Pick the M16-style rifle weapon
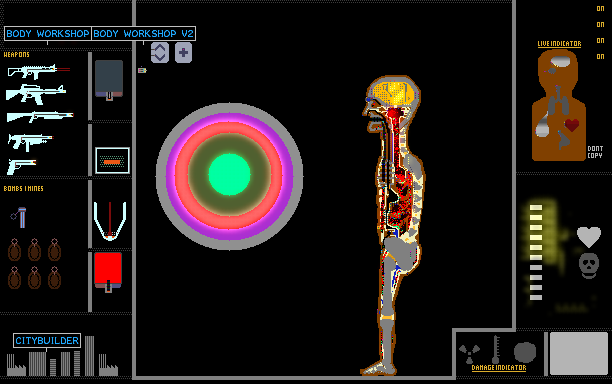The width and height of the screenshot is (612, 384). (36, 94)
